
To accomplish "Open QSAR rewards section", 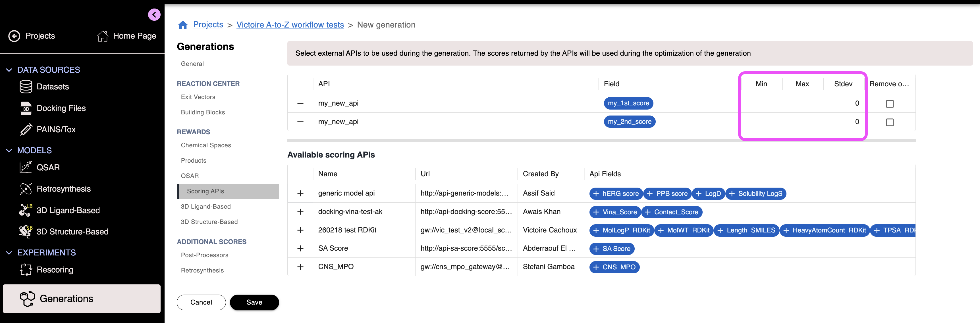I will coord(190,176).
